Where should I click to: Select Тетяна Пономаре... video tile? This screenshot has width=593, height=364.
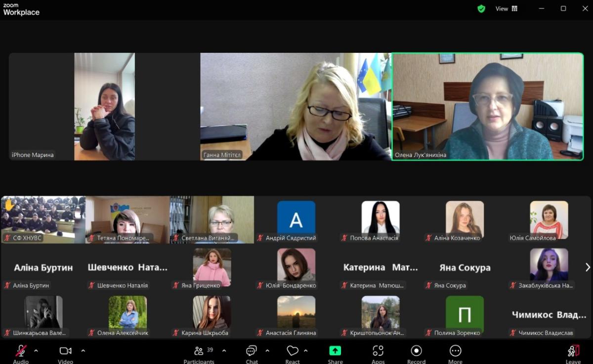click(127, 220)
